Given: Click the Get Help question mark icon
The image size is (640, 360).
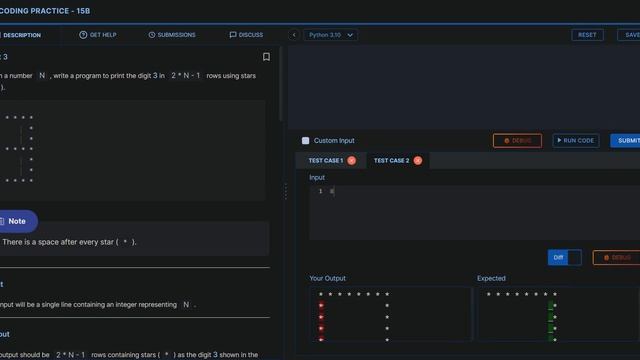Looking at the screenshot, I should [83, 35].
